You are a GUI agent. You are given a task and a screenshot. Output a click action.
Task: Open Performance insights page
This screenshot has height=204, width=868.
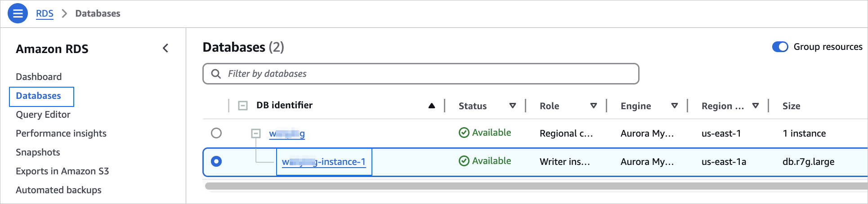(x=61, y=133)
